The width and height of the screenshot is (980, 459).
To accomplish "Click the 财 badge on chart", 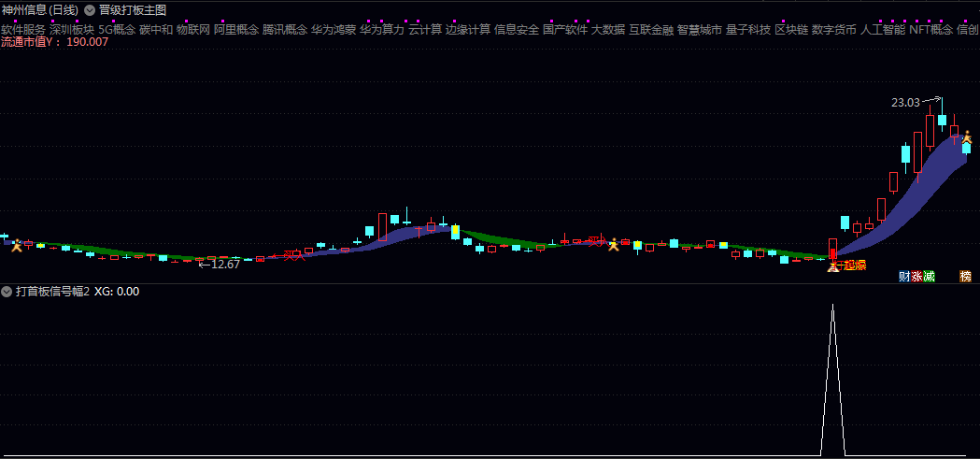I will click(903, 277).
